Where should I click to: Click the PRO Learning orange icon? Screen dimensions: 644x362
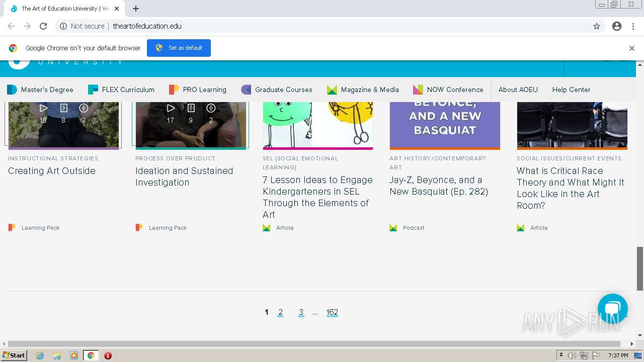(x=174, y=89)
